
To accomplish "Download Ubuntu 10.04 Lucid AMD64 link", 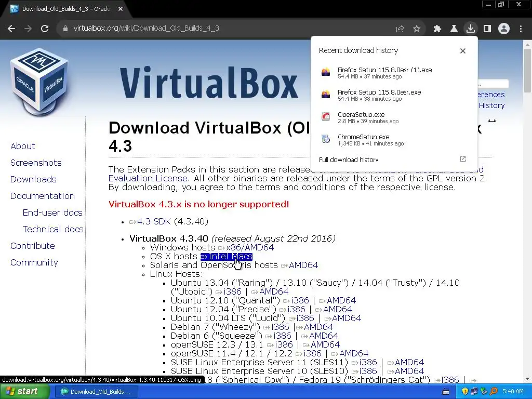I will point(343,318).
